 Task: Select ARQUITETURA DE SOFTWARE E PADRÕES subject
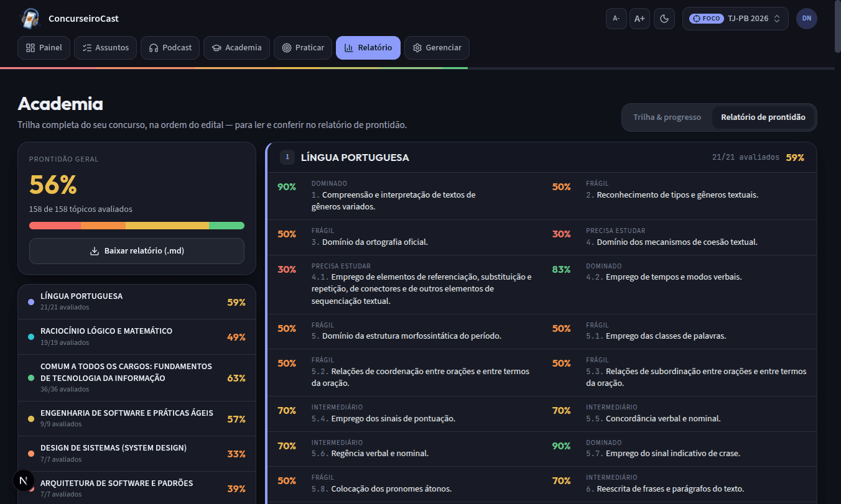(137, 488)
